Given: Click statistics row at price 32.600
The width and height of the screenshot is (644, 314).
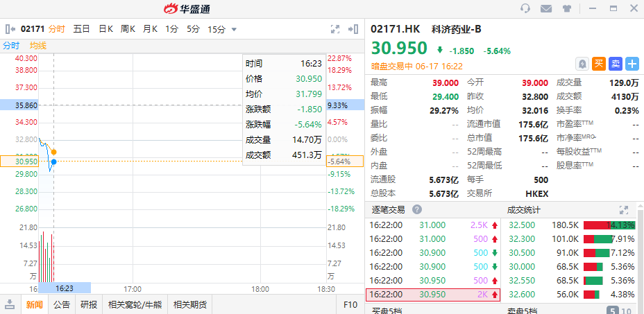Looking at the screenshot, I should pos(572,295).
